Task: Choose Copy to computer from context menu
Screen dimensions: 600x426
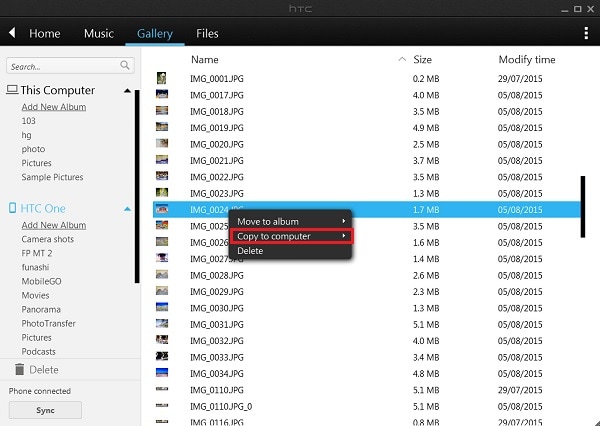Action: 290,236
